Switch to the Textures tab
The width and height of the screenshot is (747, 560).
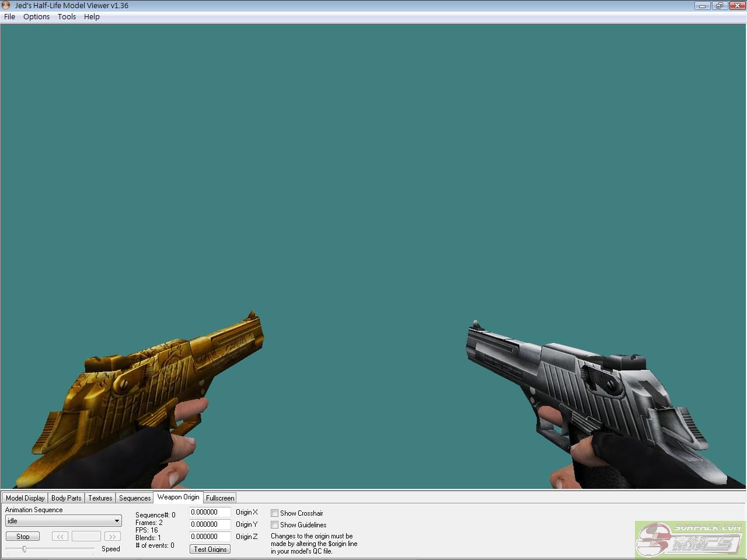[x=100, y=498]
